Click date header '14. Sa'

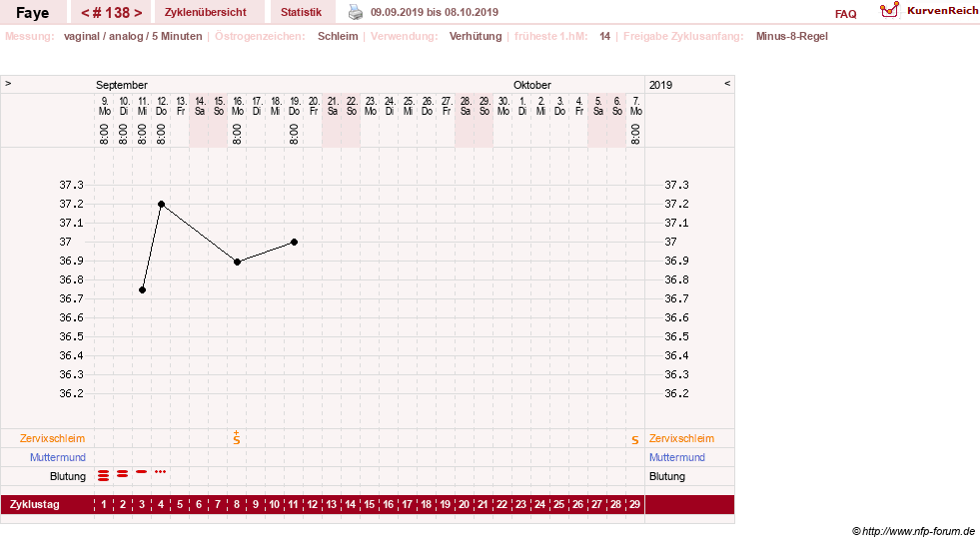click(x=200, y=106)
